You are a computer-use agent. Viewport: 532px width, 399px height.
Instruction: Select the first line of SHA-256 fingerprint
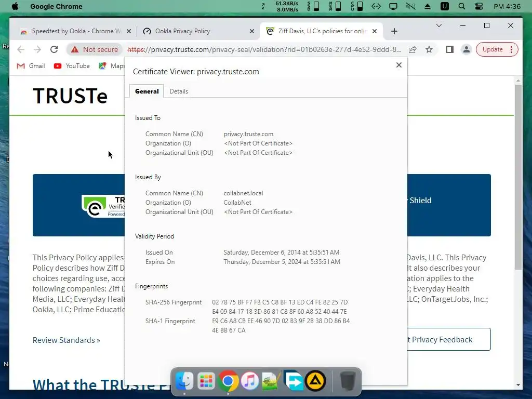click(280, 302)
